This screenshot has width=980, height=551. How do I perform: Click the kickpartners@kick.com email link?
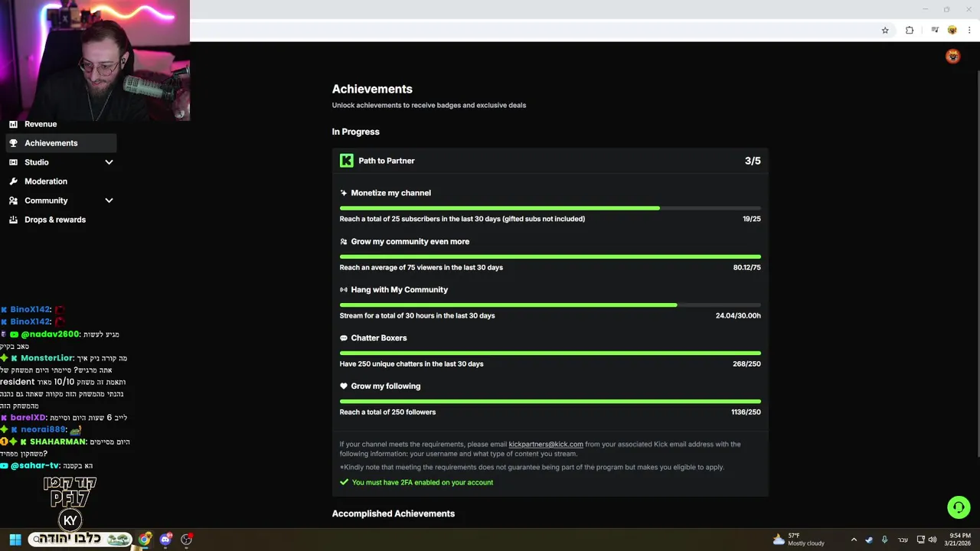click(546, 444)
